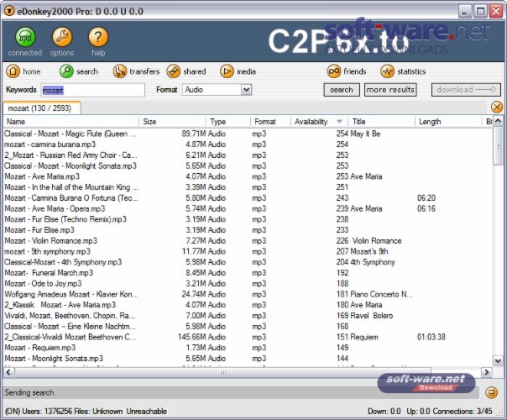
Task: Click the 'Piano Concerto N...' title cell
Action: tap(382, 294)
